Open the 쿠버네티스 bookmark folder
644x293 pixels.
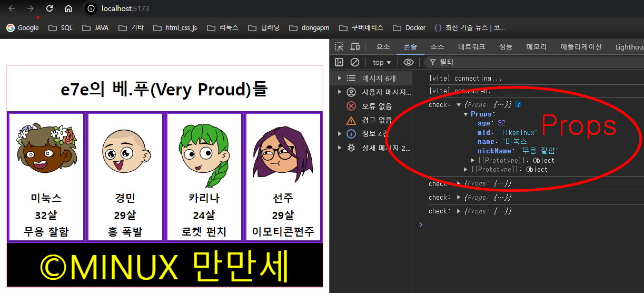point(361,28)
